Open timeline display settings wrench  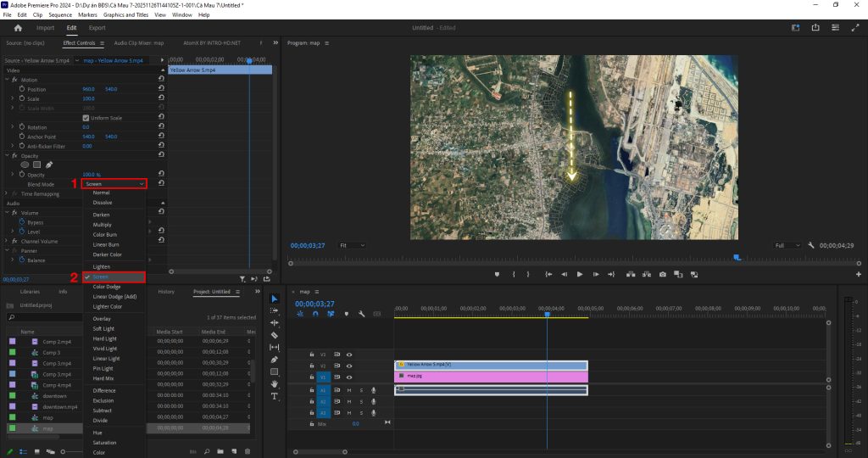pyautogui.click(x=362, y=314)
